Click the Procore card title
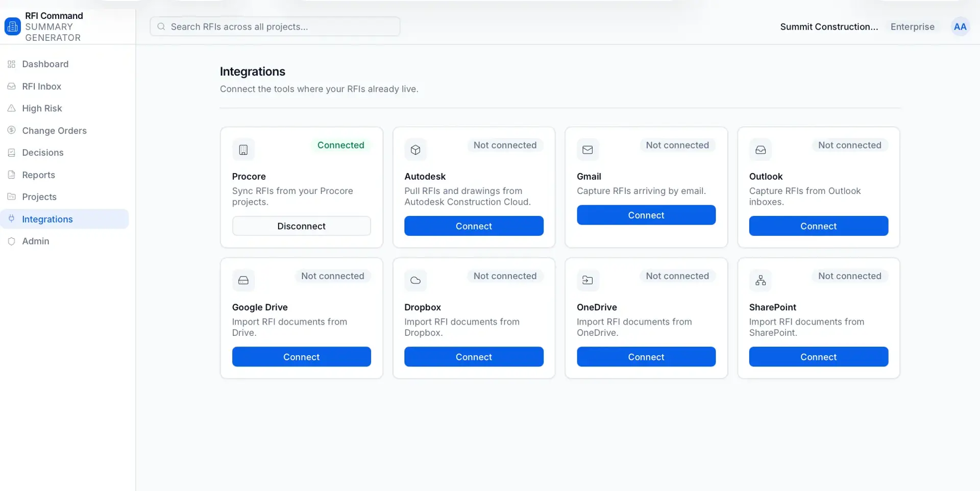The width and height of the screenshot is (980, 491). point(249,177)
